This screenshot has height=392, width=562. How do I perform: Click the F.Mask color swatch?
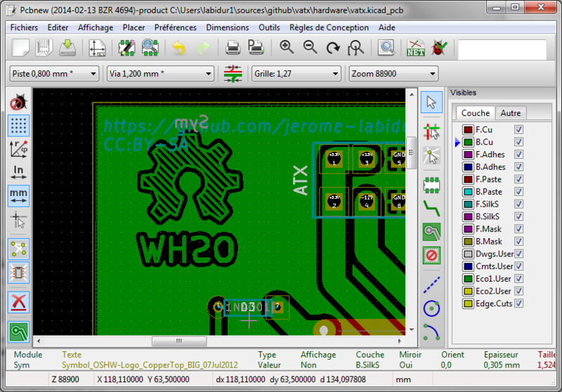click(468, 229)
